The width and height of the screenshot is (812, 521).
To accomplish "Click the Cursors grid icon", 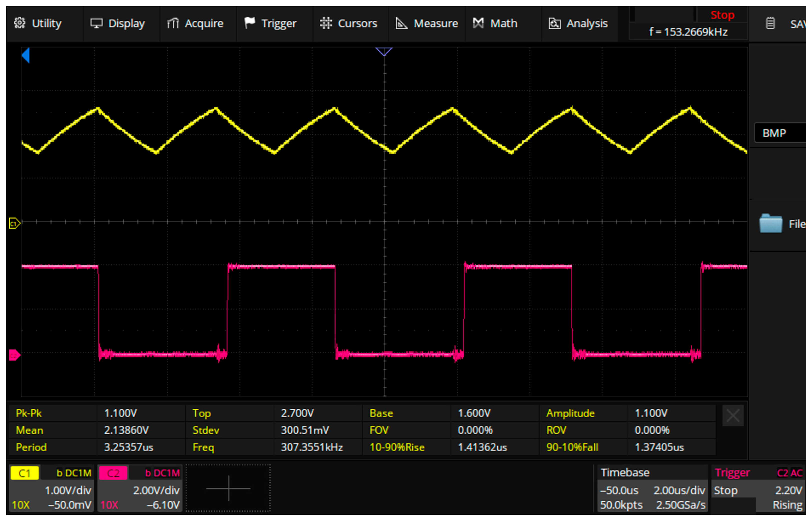I will pyautogui.click(x=326, y=23).
